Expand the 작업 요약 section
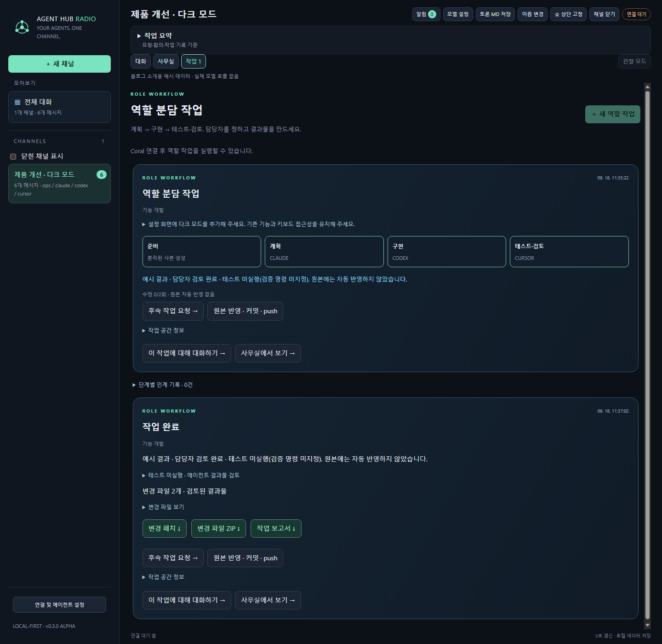Screen dimensions: 662x644 pyautogui.click(x=154, y=35)
